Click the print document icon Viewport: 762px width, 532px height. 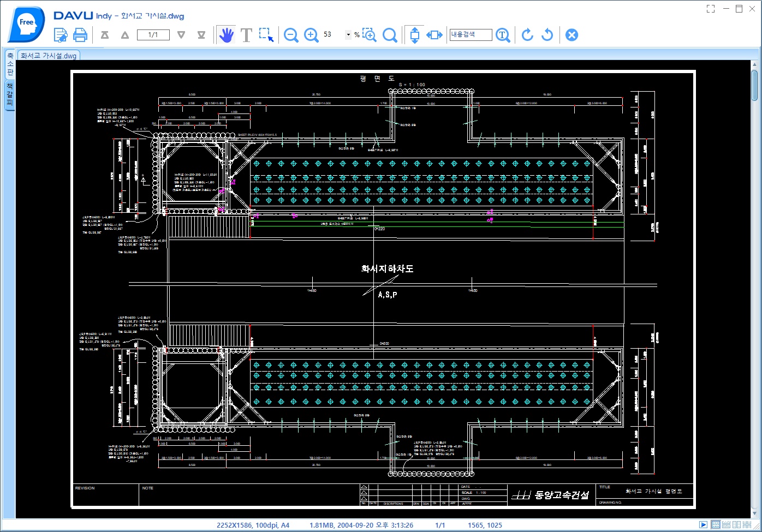click(x=80, y=35)
